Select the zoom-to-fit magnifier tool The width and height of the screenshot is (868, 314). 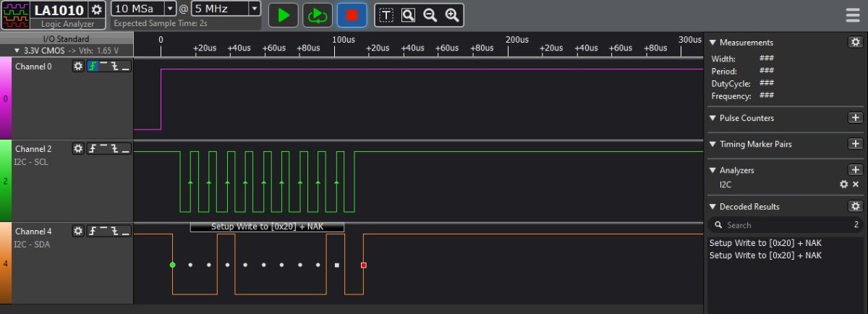(x=408, y=15)
